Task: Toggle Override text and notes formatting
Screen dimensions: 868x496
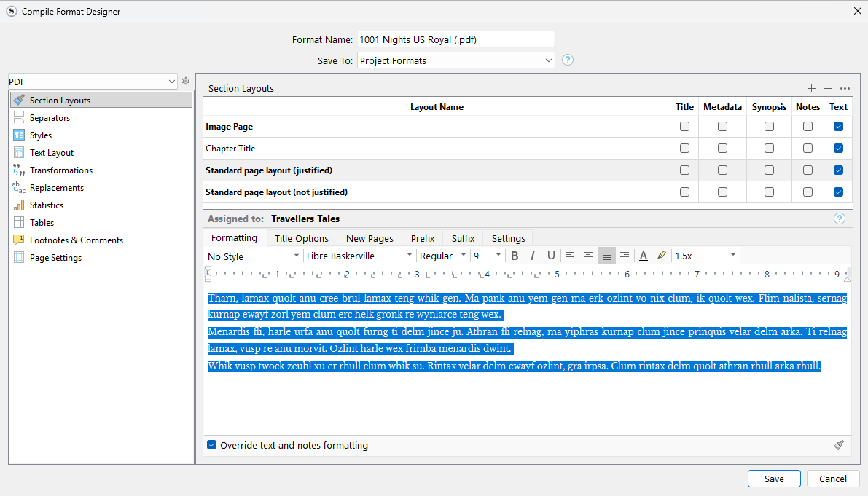Action: tap(212, 445)
